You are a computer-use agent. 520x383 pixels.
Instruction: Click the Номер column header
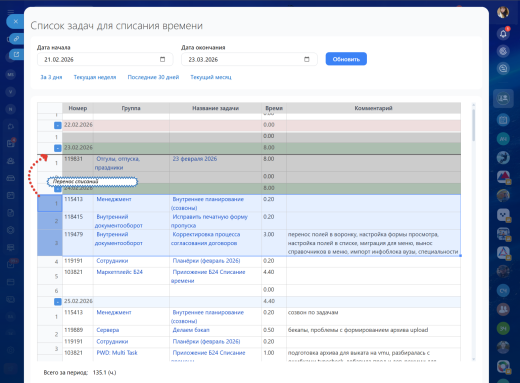pyautogui.click(x=78, y=108)
